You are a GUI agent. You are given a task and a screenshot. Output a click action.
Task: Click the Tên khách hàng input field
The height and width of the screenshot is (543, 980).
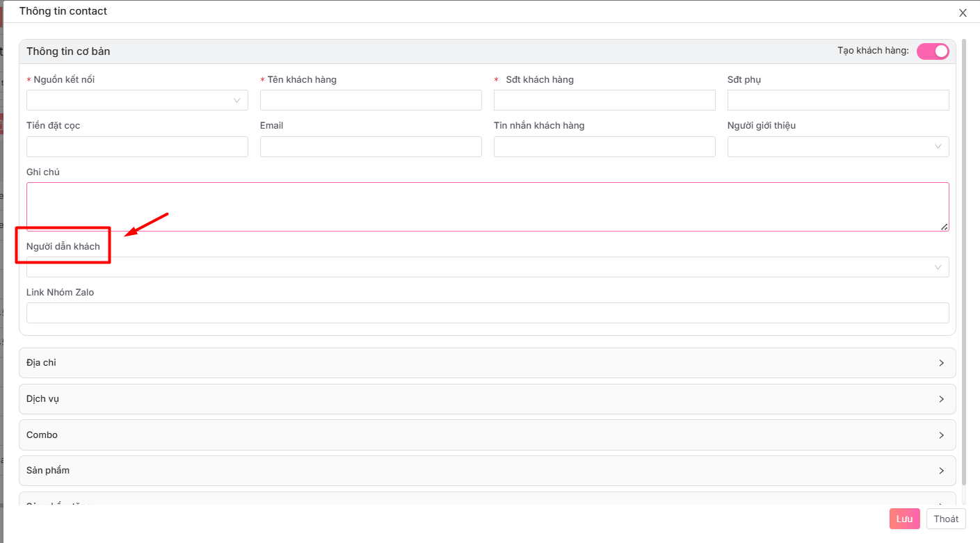point(371,100)
